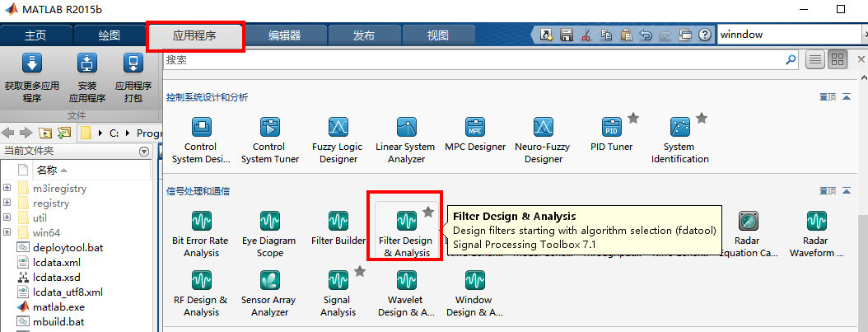Toggle favorite star on Signal Analysis
Image resolution: width=868 pixels, height=332 pixels.
point(360,270)
